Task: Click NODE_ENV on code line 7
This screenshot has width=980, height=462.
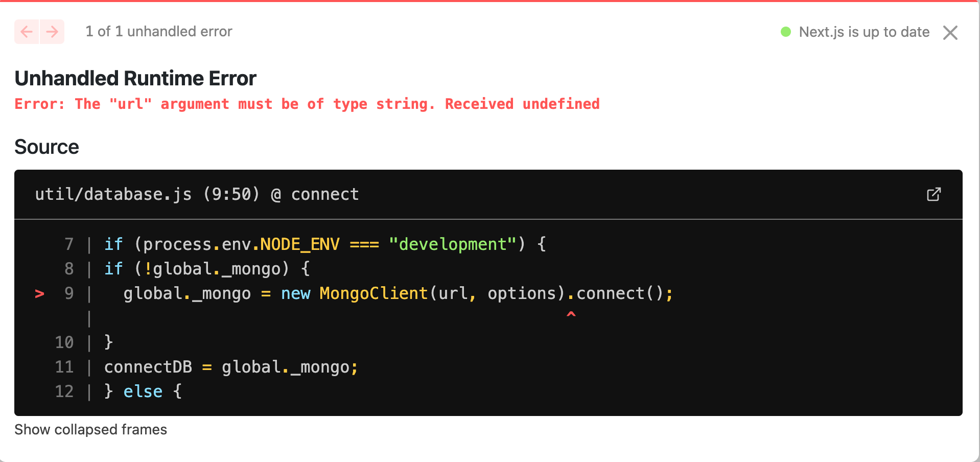Action: 300,244
